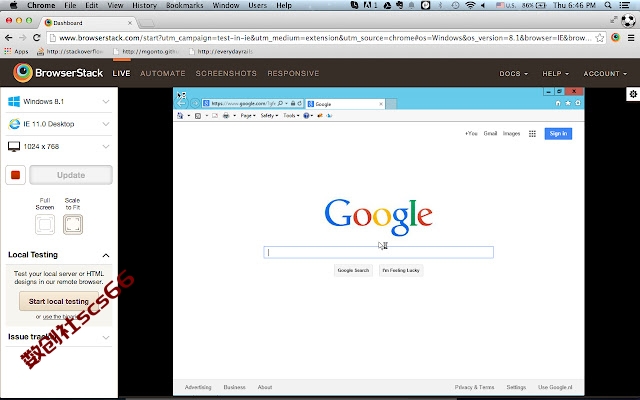Click the IE home icon
Viewport: 640px width, 400px height.
pyautogui.click(x=558, y=103)
